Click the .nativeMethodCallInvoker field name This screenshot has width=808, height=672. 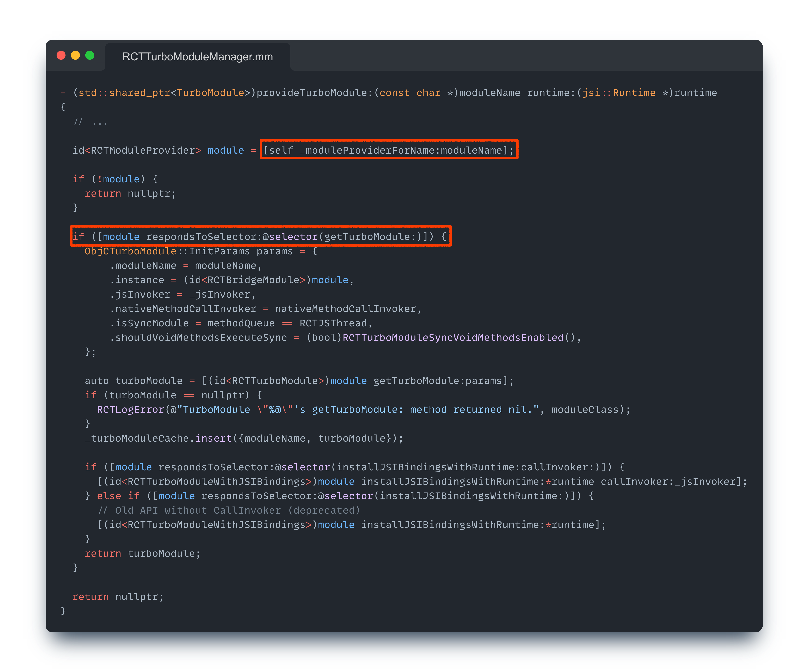coord(183,309)
